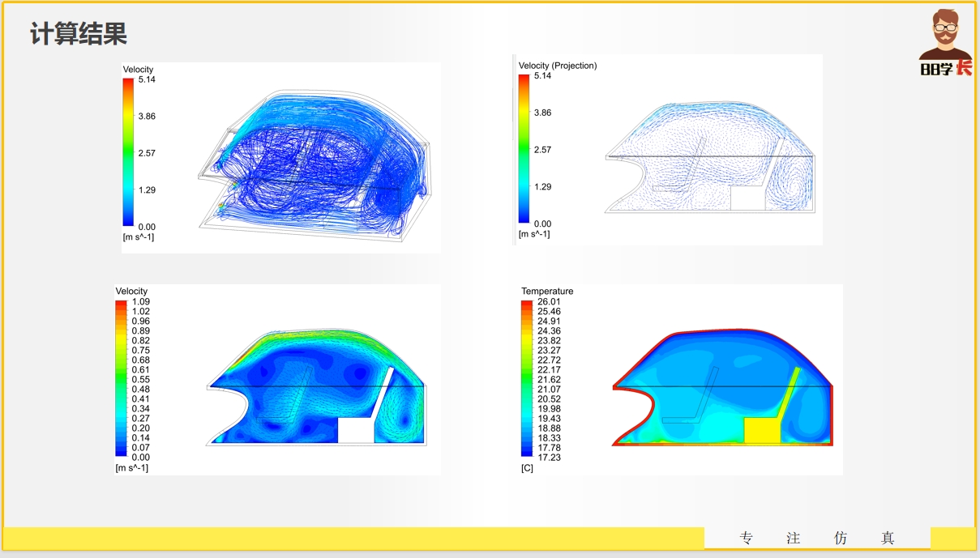Click the Velocity (Projection) legend color bar
Image resolution: width=980 pixels, height=558 pixels.
(524, 149)
